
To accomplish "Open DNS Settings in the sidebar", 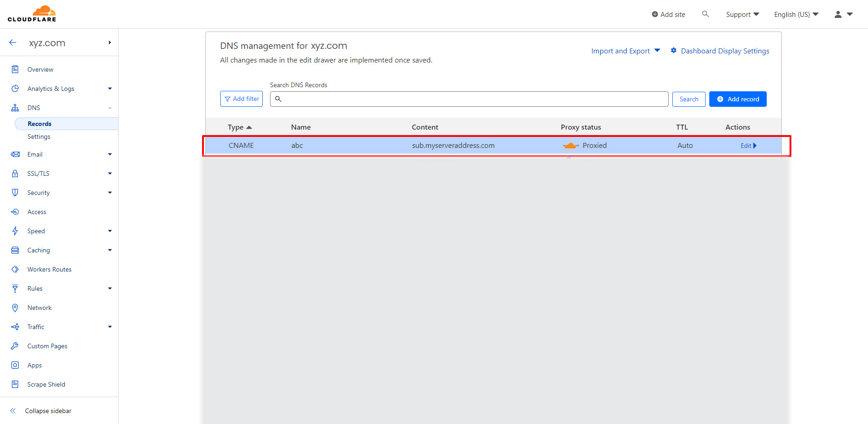I will click(39, 136).
